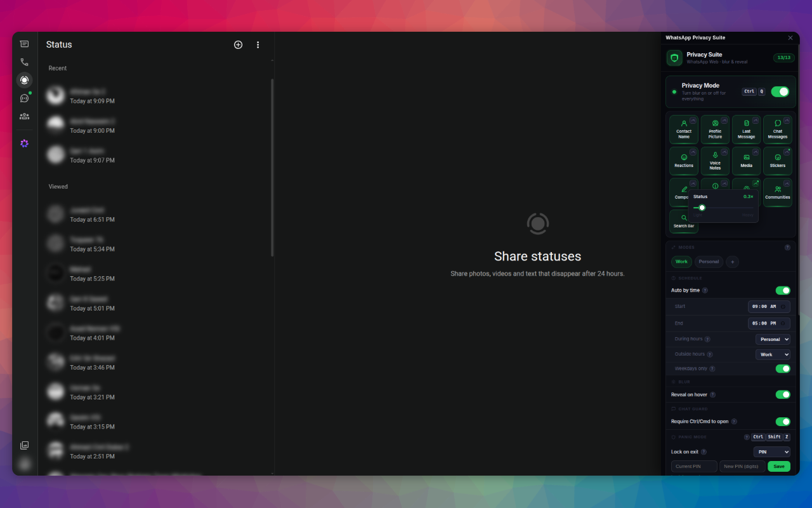Select the Profile Picture blur tile
812x508 pixels.
pyautogui.click(x=715, y=130)
